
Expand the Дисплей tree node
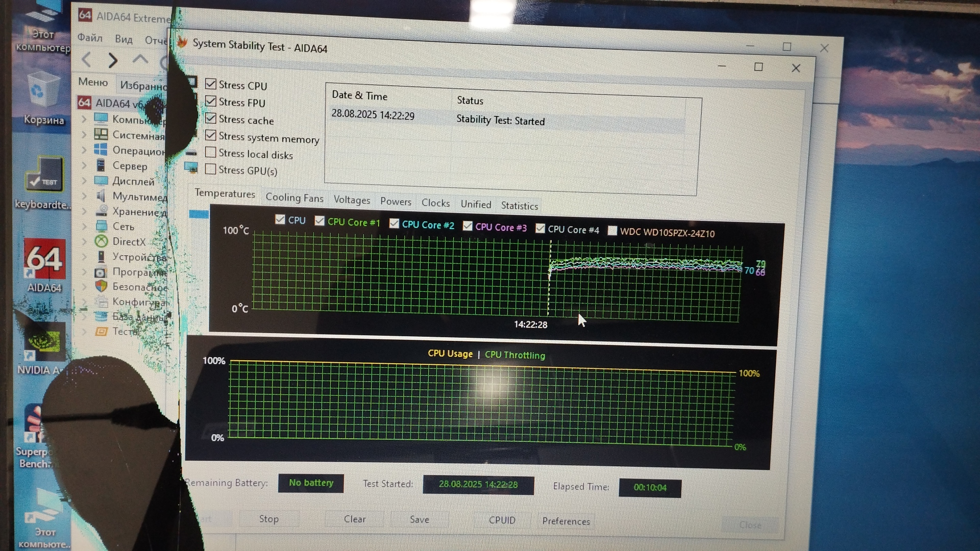[84, 181]
